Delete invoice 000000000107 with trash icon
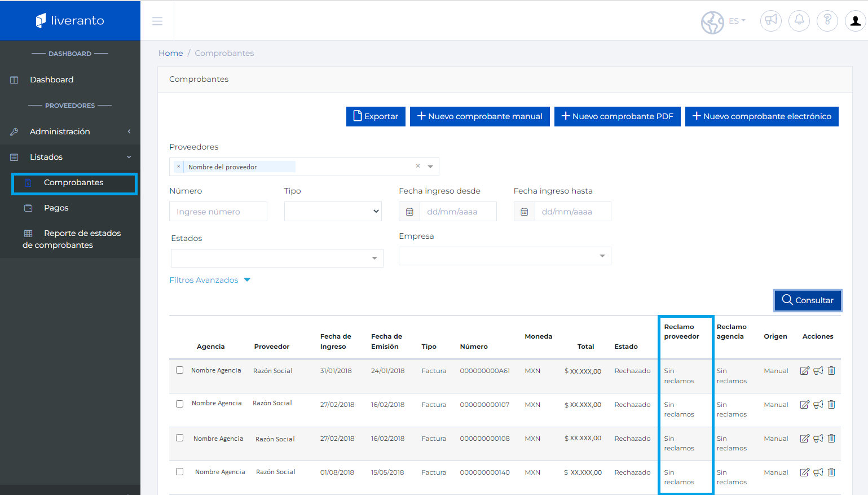Screen dimensions: 868x495 coord(831,405)
